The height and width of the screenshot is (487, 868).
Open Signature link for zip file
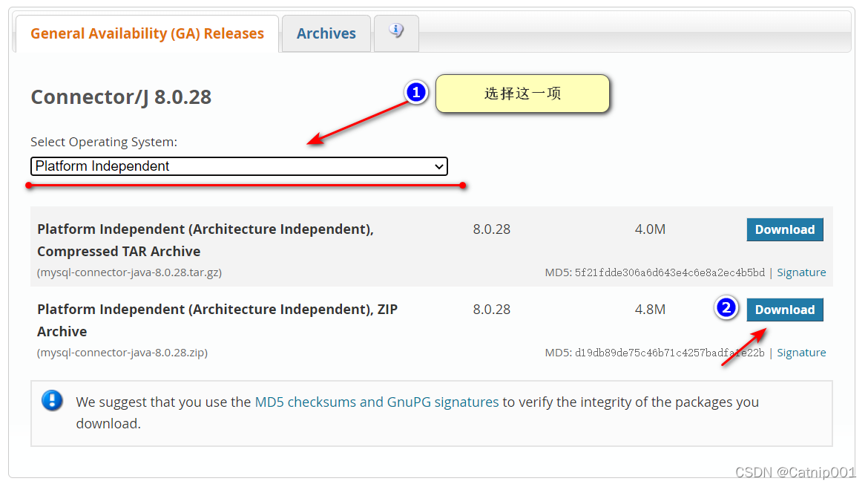point(801,353)
